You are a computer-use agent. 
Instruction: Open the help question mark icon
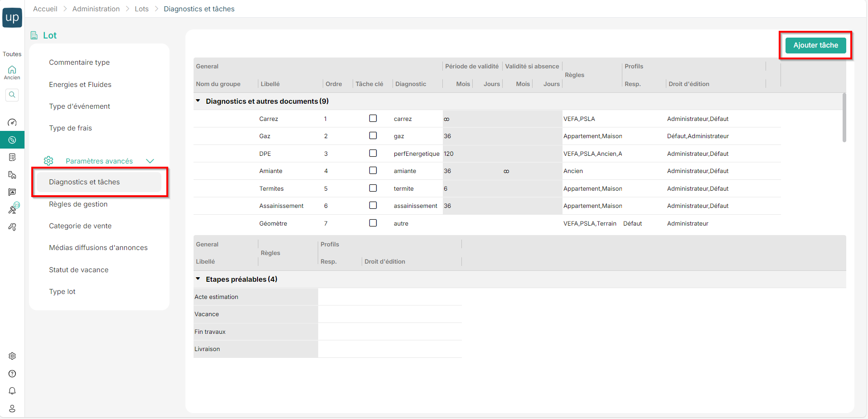click(x=12, y=374)
